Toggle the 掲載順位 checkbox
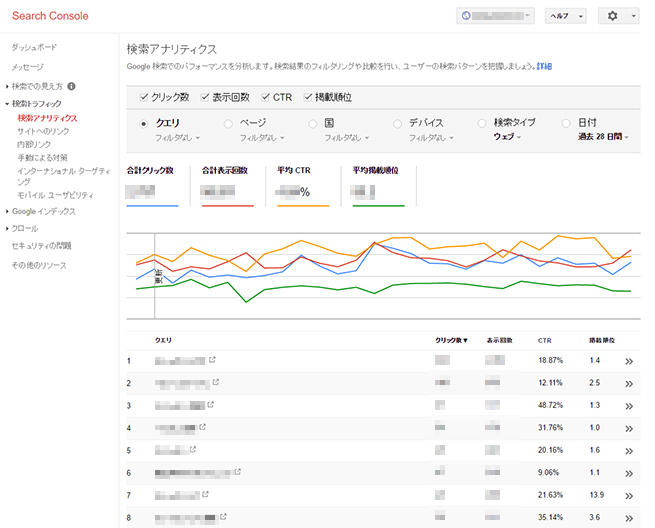655x528 pixels. (307, 97)
